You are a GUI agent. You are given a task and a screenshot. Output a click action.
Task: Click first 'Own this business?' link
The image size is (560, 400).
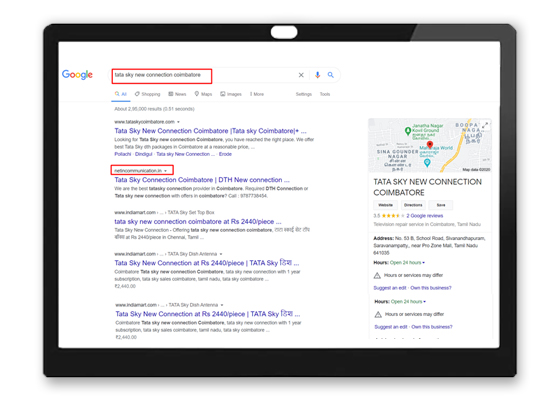pos(431,288)
